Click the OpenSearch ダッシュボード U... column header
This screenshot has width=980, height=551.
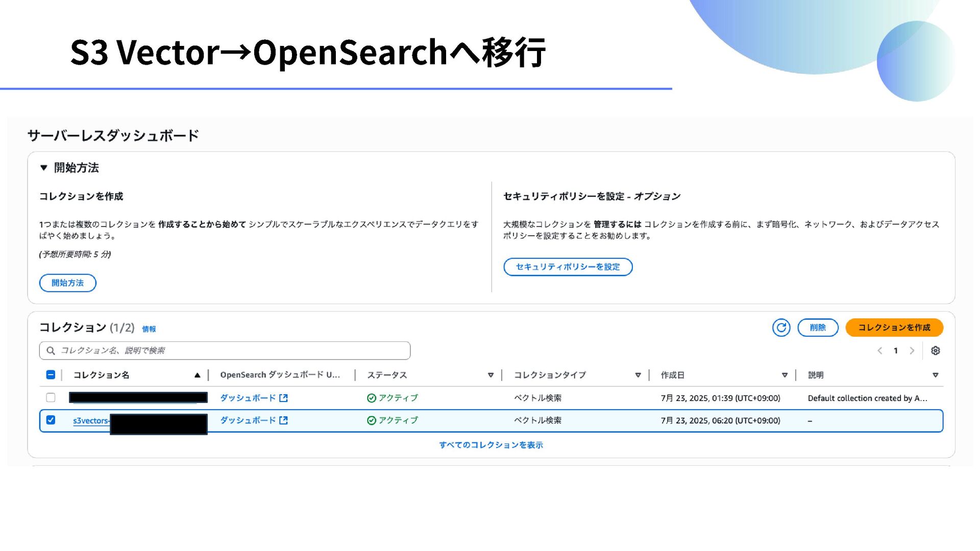[280, 375]
